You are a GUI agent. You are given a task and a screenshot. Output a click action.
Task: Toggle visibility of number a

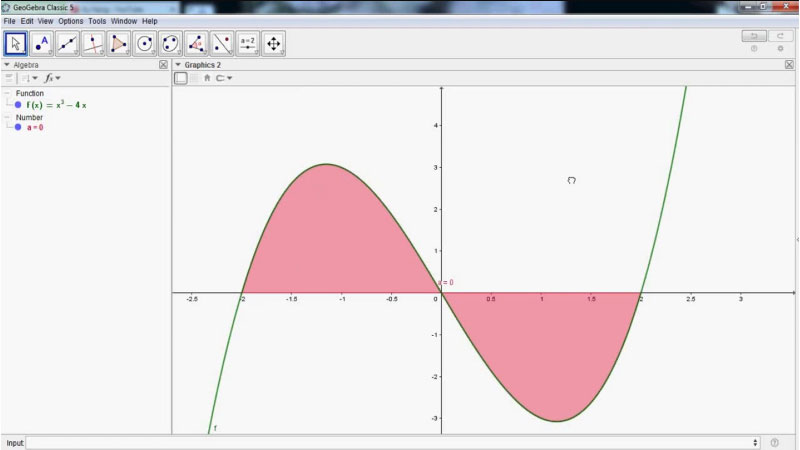coord(18,127)
